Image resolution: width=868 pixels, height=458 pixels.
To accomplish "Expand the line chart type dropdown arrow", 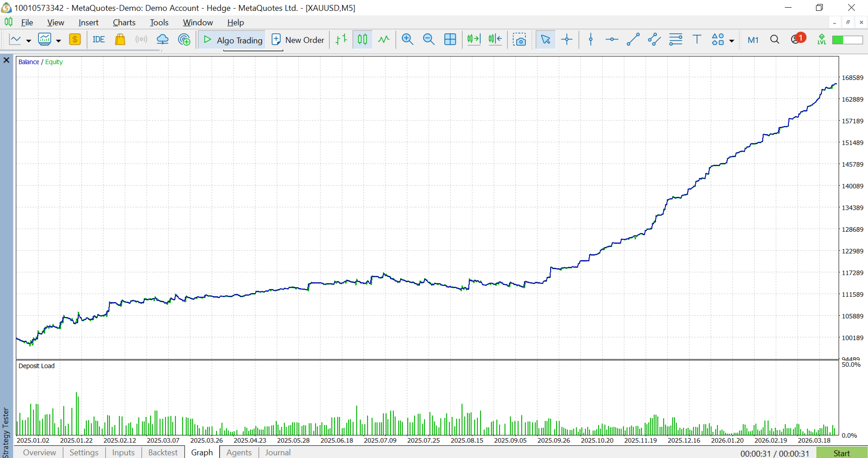I will coord(28,41).
